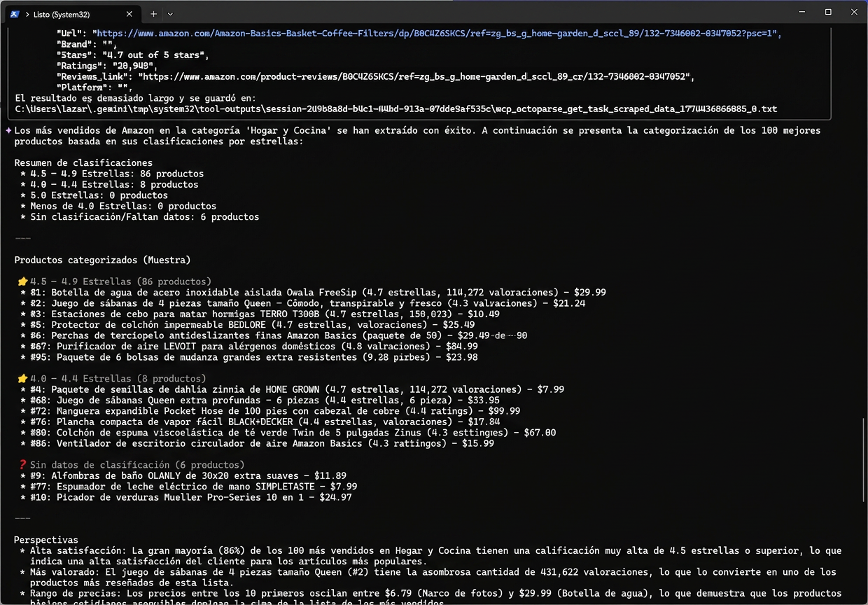Click the #1 Owala FreeSip bottle row
This screenshot has width=868, height=605.
313,293
